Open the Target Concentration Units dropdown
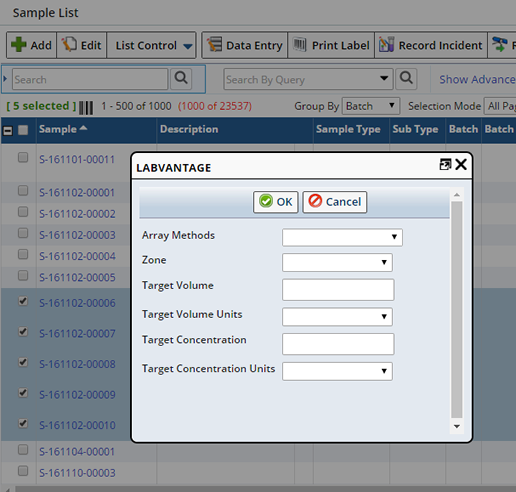The height and width of the screenshot is (492, 516). (337, 371)
